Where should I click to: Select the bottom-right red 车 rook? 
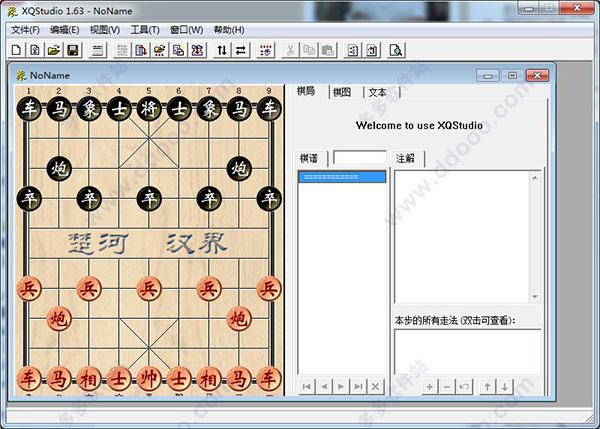[269, 378]
